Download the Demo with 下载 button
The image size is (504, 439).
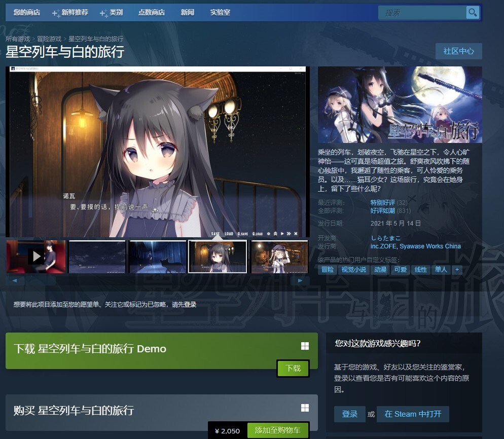tap(293, 369)
